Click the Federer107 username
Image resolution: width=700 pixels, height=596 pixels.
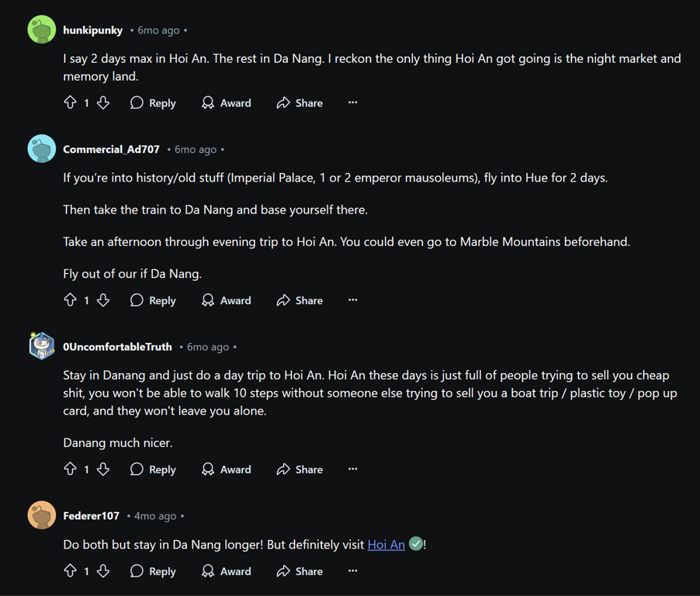(x=91, y=516)
